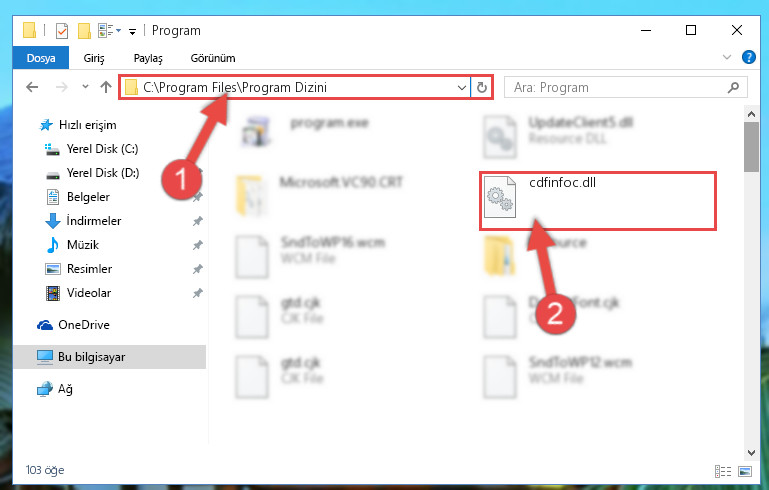
Task: Click the search magnifier icon
Action: [x=733, y=87]
